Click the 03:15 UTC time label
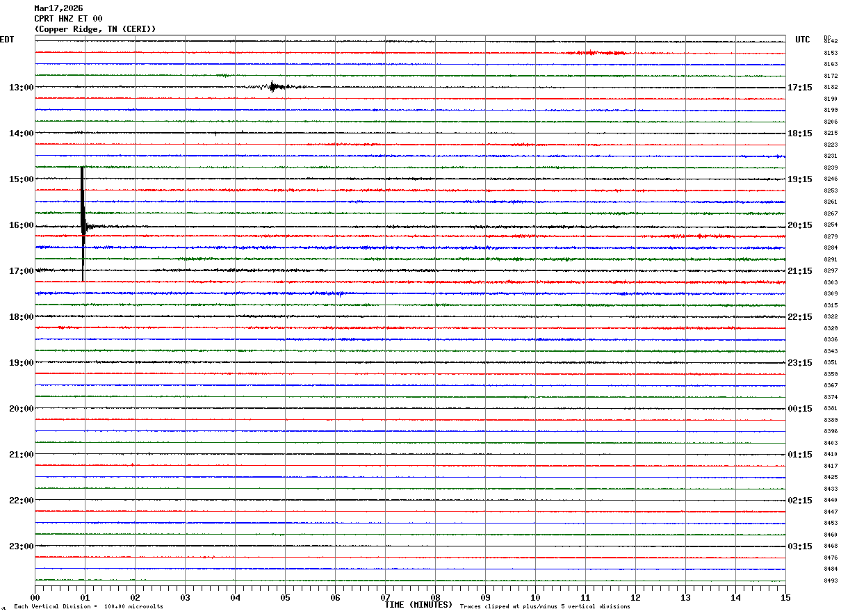 tap(800, 546)
